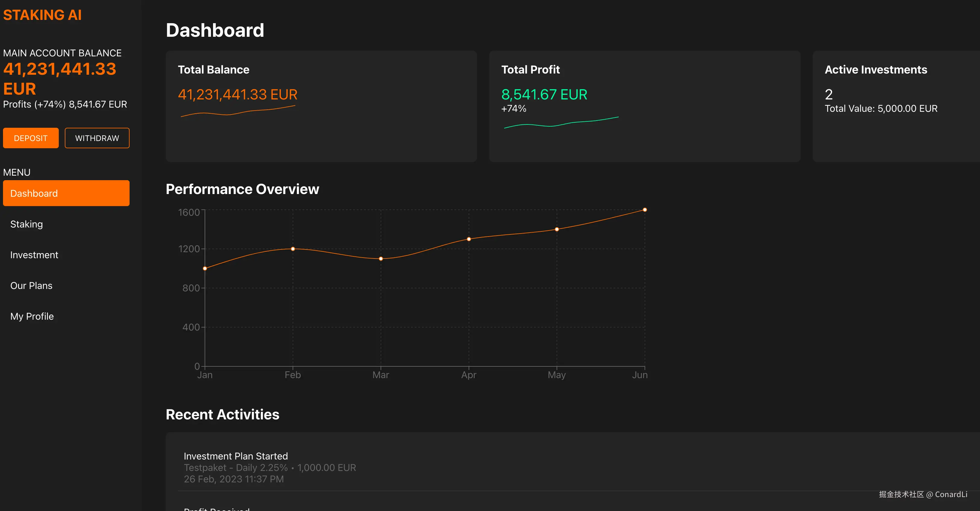Screen dimensions: 980x511
Task: Open Our Plans from sidebar
Action: tap(31, 286)
